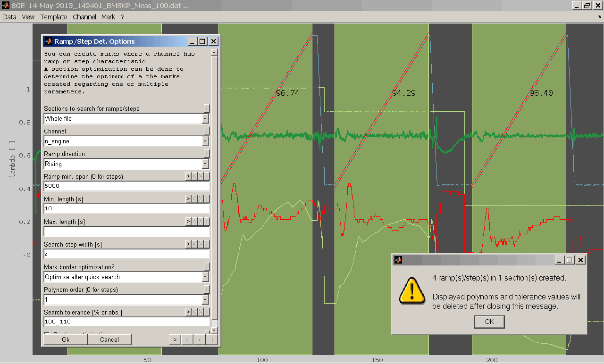Restore down the main SGE window
The width and height of the screenshot is (604, 364).
click(x=587, y=5)
